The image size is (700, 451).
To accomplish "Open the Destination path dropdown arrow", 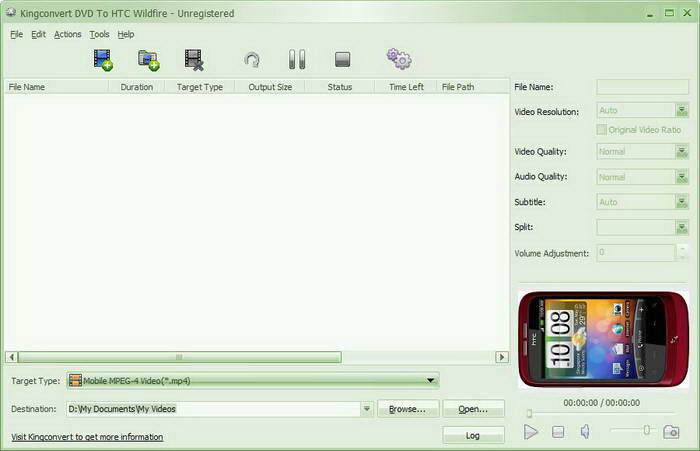I will [367, 409].
